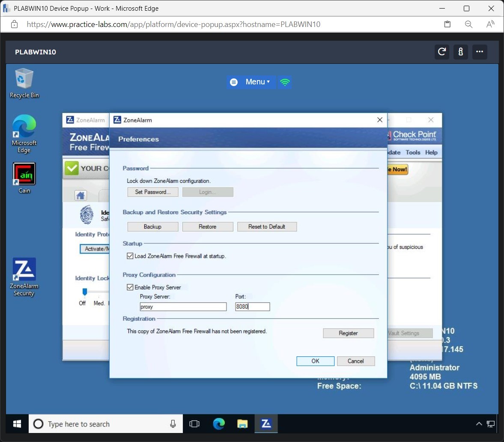Click the fingerprint identity icon

(x=86, y=215)
